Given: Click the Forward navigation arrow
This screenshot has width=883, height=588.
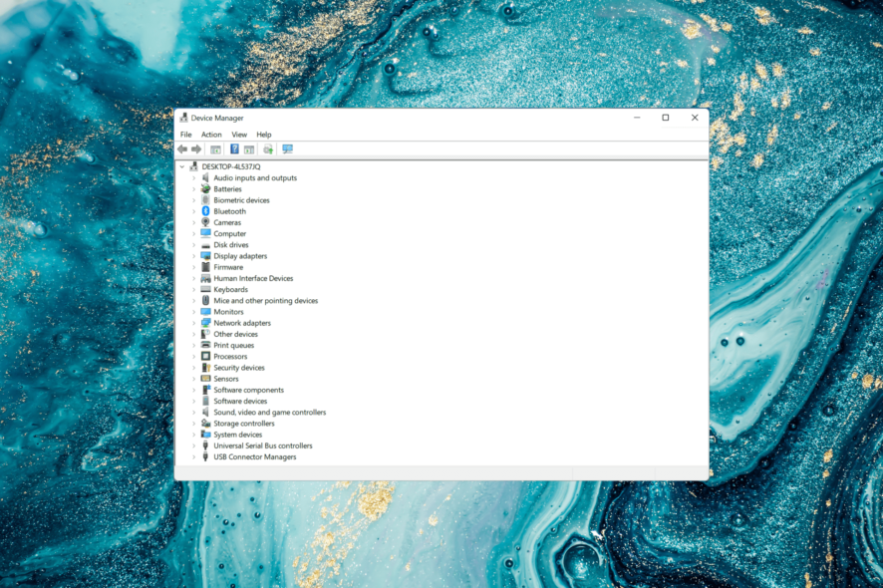Looking at the screenshot, I should [x=195, y=148].
